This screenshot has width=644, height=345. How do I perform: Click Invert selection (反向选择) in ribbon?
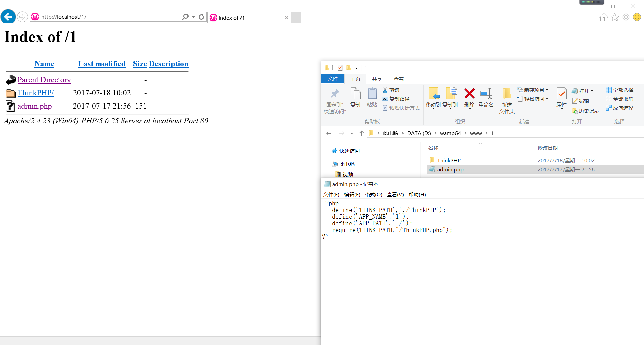point(620,108)
